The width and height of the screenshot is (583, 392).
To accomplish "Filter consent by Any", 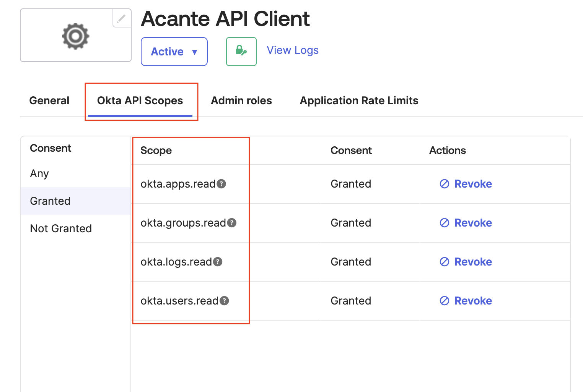I will click(76, 173).
